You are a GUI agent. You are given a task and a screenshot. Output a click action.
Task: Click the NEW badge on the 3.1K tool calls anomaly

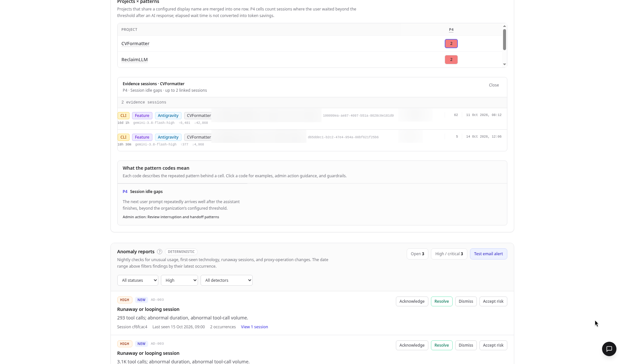point(141,344)
